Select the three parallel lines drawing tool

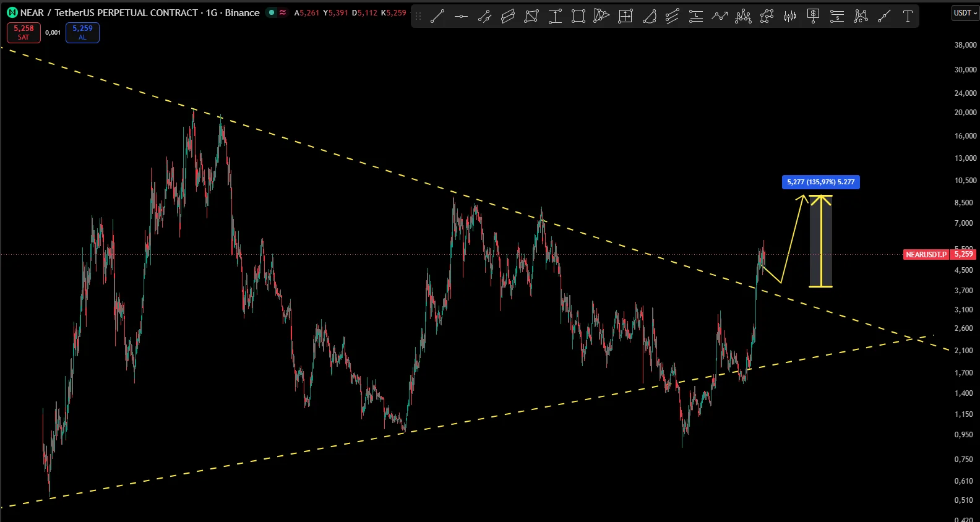pos(673,17)
